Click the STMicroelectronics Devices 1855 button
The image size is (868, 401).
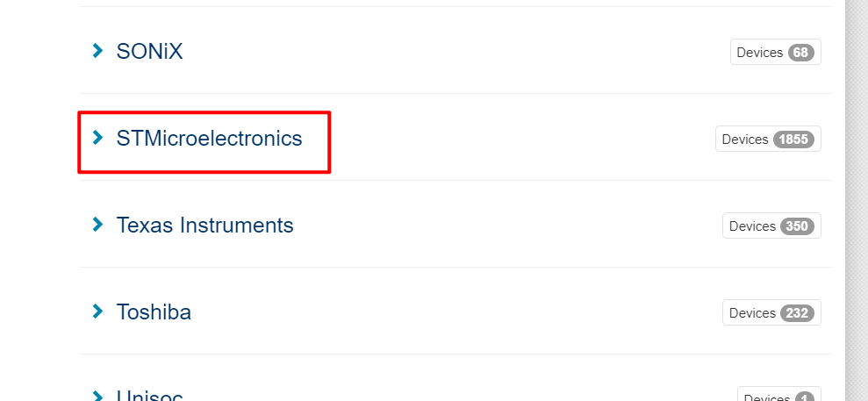pyautogui.click(x=768, y=139)
